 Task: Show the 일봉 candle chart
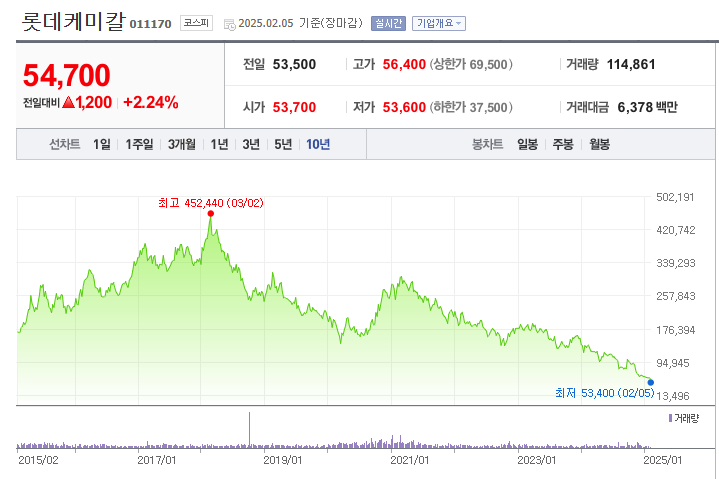pos(527,144)
